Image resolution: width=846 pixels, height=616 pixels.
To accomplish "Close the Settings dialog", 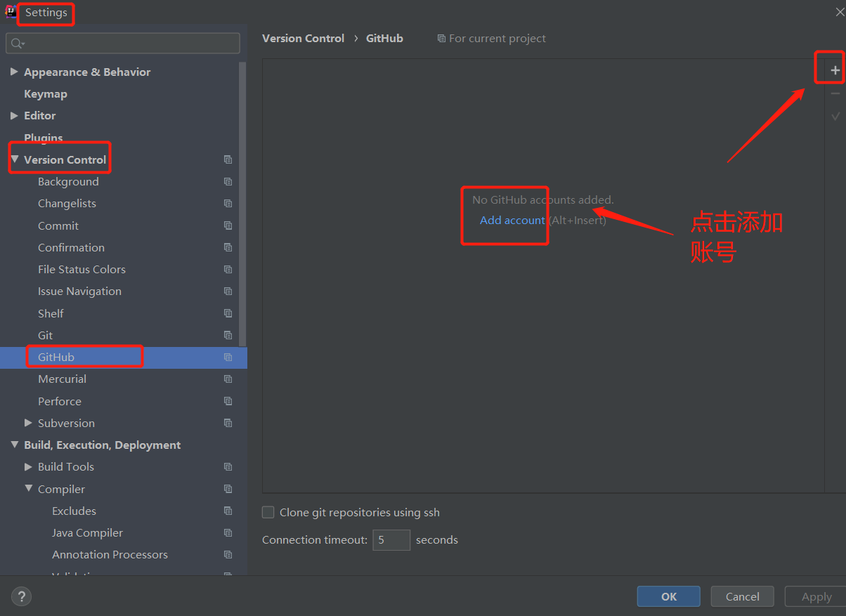I will pos(840,11).
